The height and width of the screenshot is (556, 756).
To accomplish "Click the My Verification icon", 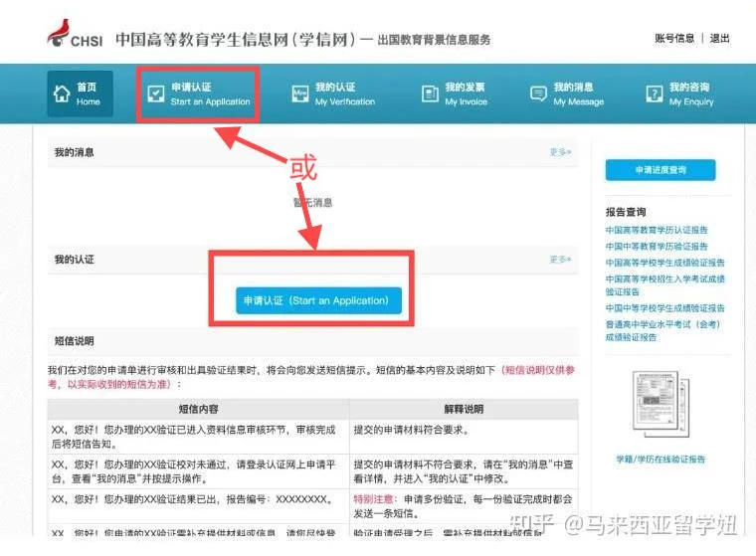I will 299,93.
